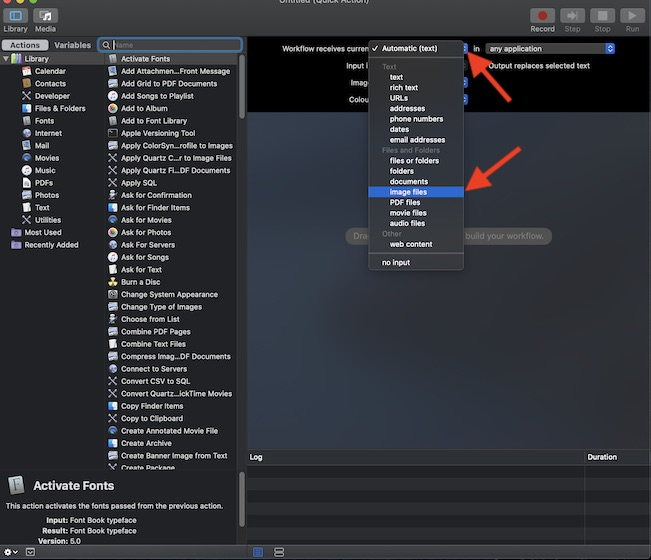Toggle the description panel visibility button
The image size is (651, 560).
coord(30,552)
